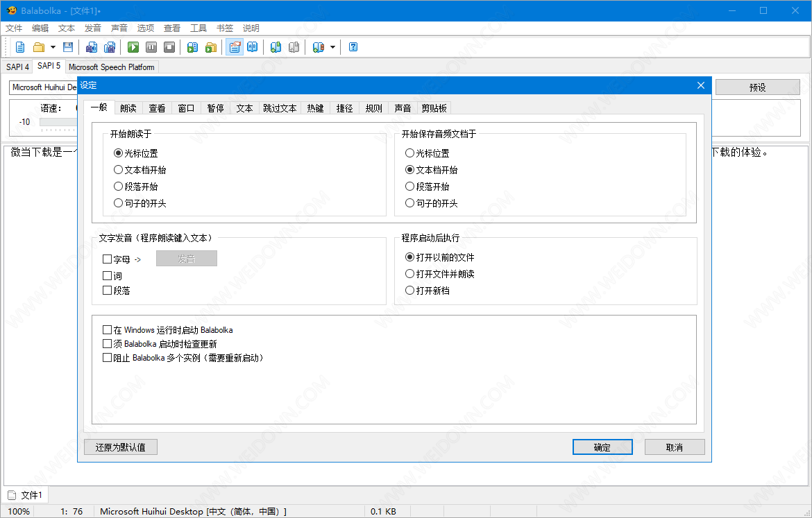The height and width of the screenshot is (518, 812).
Task: Select 段落开始 under 开始保存音频文档于
Action: pos(428,187)
